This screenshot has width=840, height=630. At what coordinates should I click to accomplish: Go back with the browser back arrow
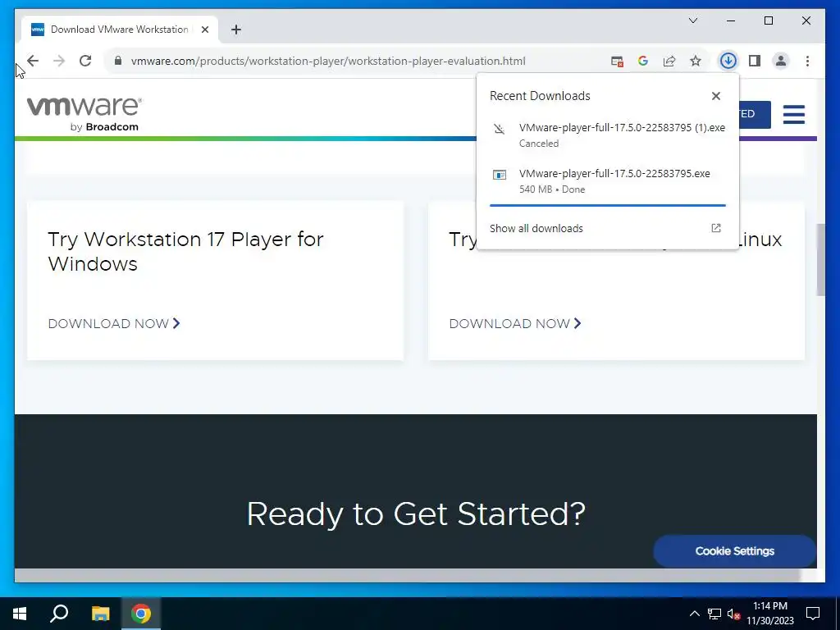(x=33, y=61)
